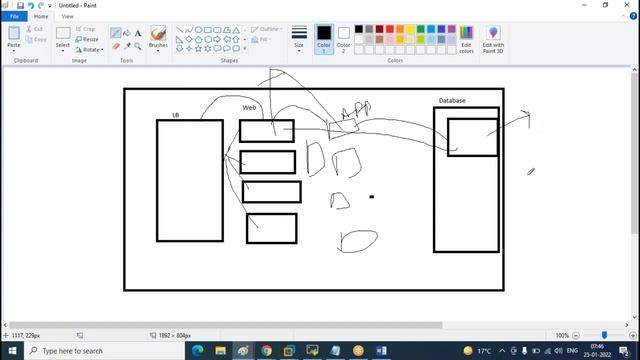Pick the purple color swatch
Image resolution: width=640 pixels, height=360 pixels.
pyautogui.click(x=451, y=29)
